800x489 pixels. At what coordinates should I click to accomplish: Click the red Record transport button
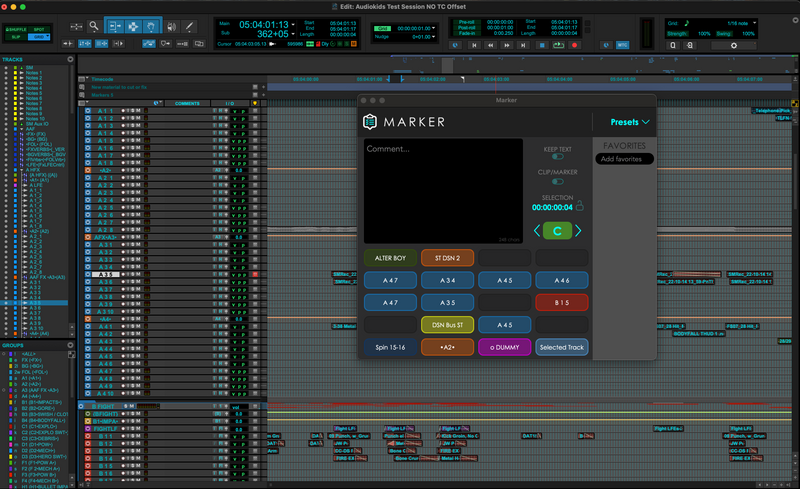click(574, 45)
